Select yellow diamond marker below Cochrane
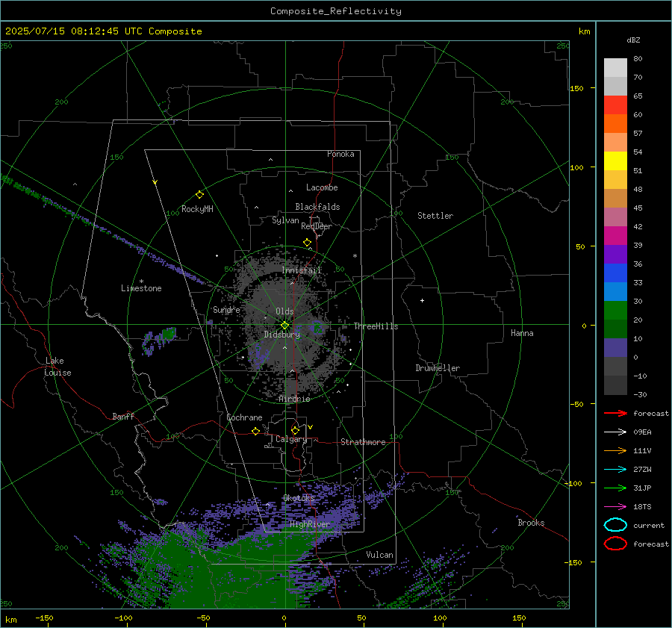The width and height of the screenshot is (672, 628). 255,431
